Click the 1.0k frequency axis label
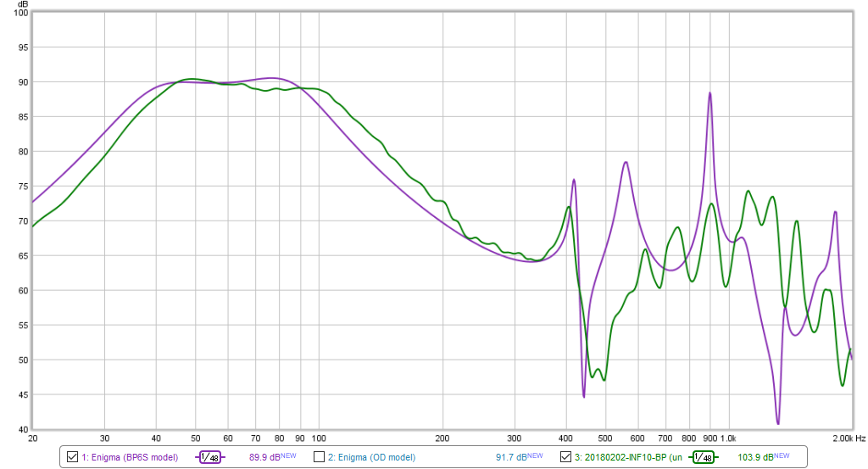This screenshot has height=469, width=868. (x=728, y=438)
